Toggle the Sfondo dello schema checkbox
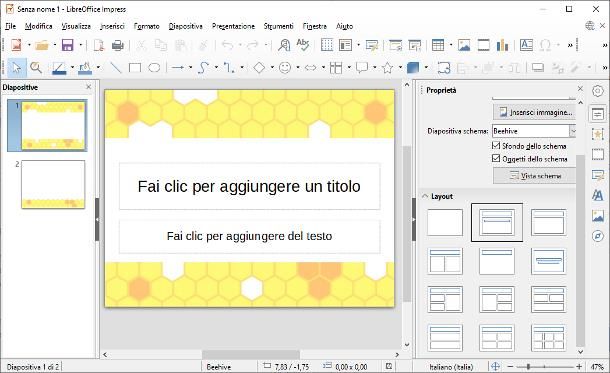Screen dimensions: 610x373 496,145
